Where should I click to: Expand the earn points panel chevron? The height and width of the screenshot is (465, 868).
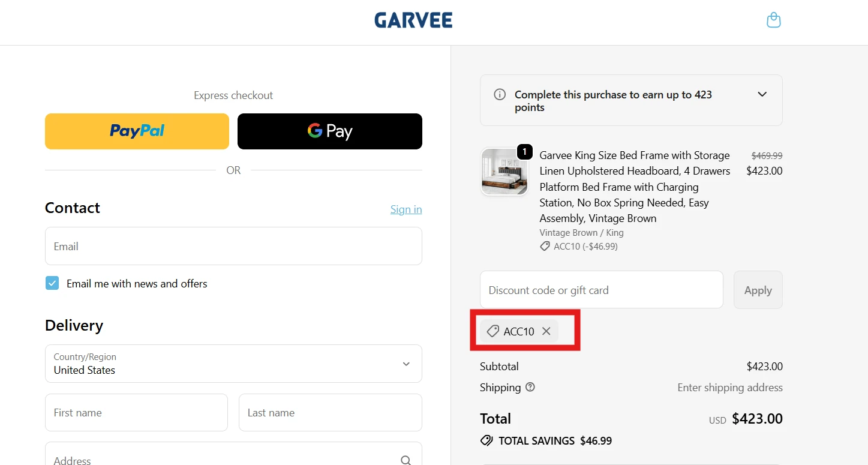tap(762, 94)
